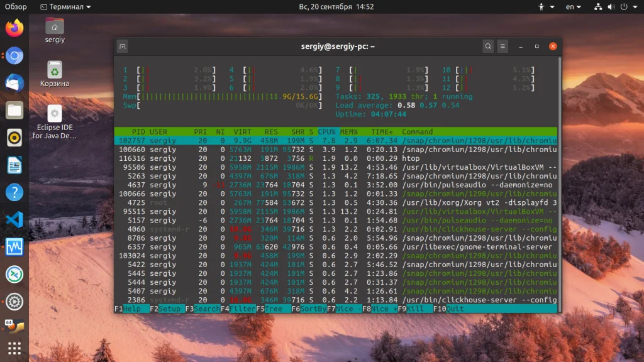Open Visual Studio Code from the dock
This screenshot has width=644, height=362.
(x=14, y=219)
